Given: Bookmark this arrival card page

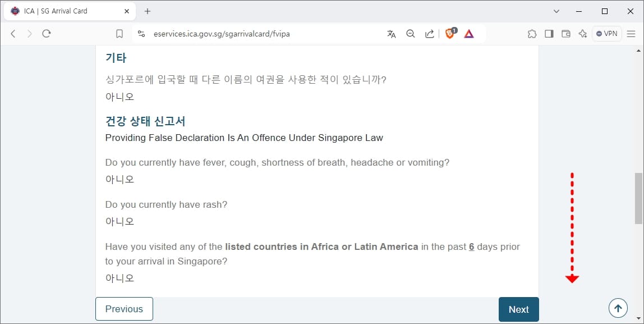Looking at the screenshot, I should (119, 34).
